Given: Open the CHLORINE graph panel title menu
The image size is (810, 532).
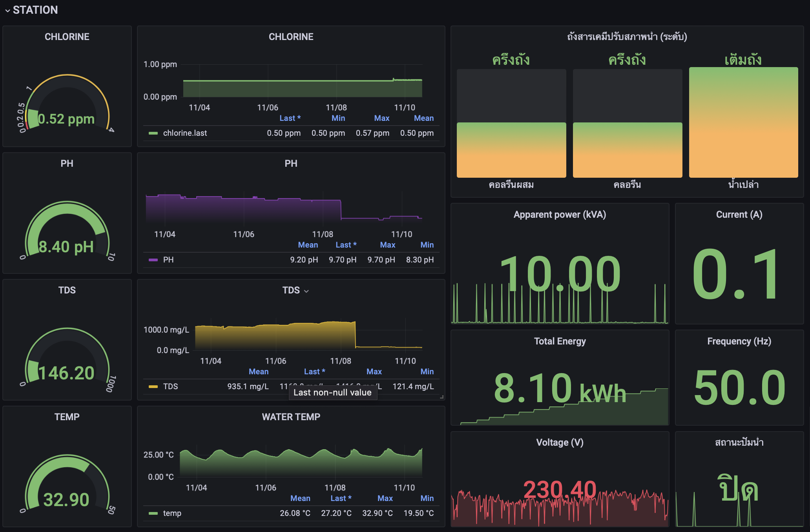Looking at the screenshot, I should pos(291,37).
